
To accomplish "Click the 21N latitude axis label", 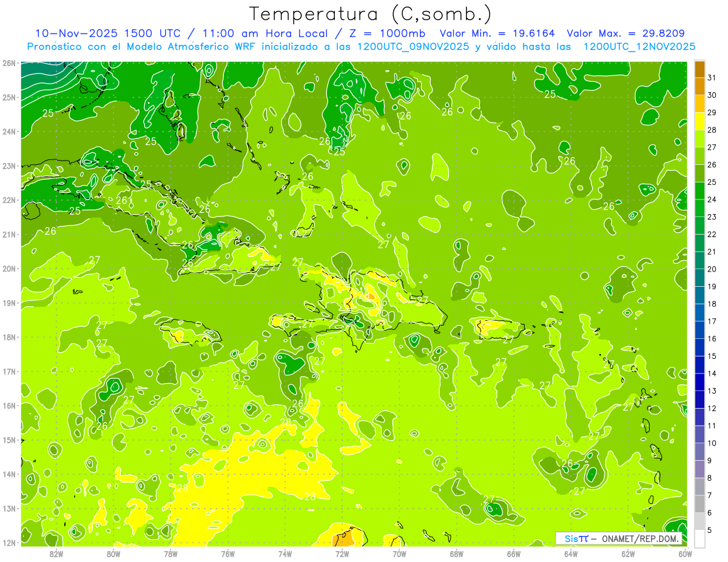I will pyautogui.click(x=8, y=235).
